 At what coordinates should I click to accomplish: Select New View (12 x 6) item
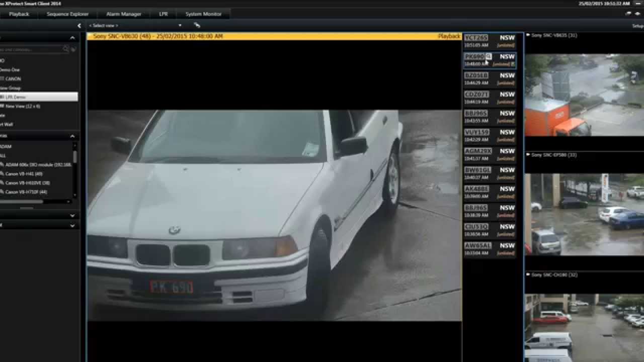[20, 106]
